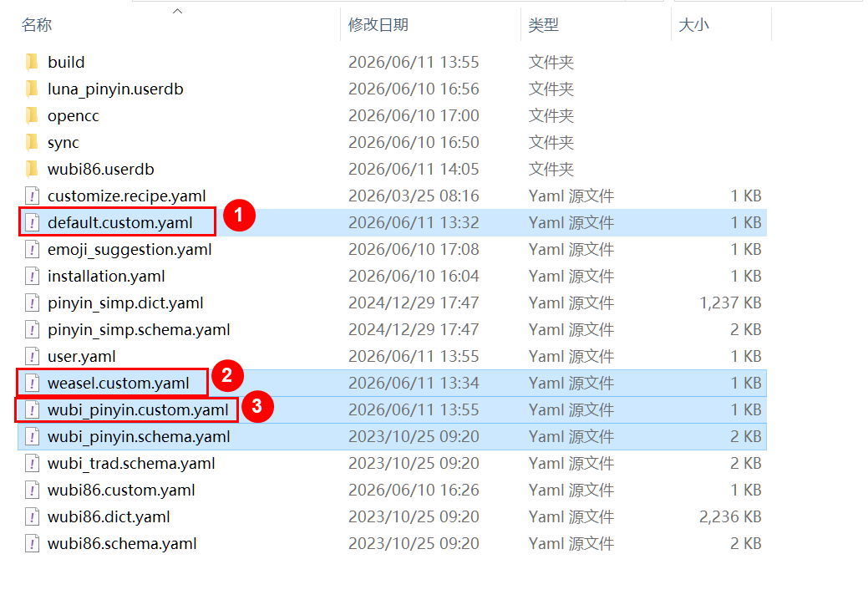
Task: Click the user.yaml file icon
Action: (32, 357)
